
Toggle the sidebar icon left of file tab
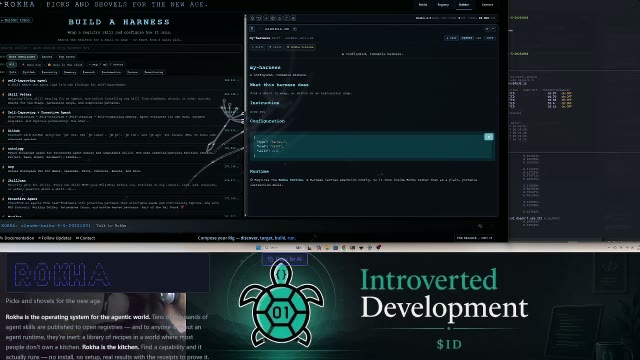[252, 29]
